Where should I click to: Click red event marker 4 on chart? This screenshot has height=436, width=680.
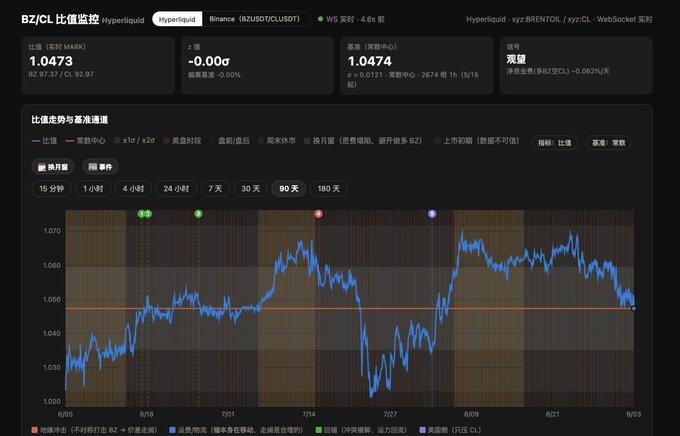[318, 213]
